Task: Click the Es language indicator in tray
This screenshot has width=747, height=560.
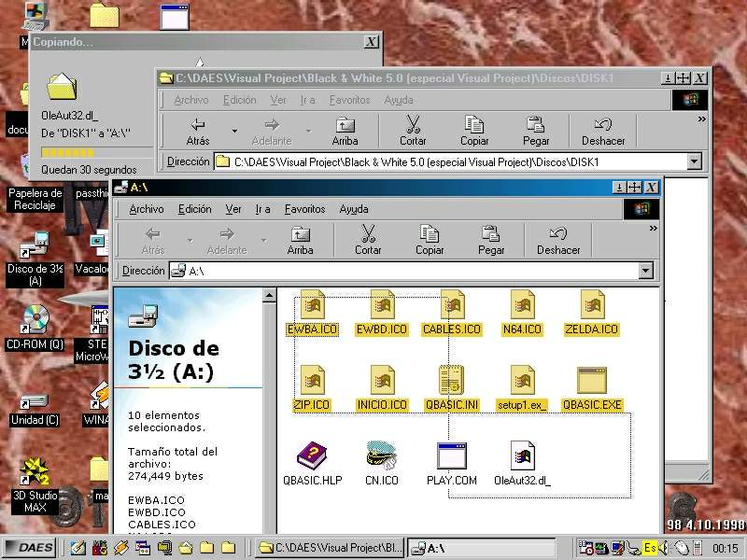Action: tap(650, 548)
